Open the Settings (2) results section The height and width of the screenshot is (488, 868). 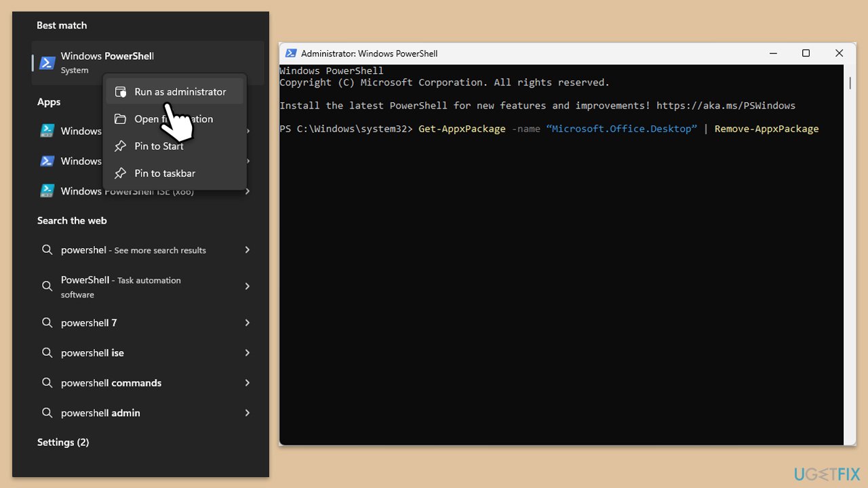[63, 442]
